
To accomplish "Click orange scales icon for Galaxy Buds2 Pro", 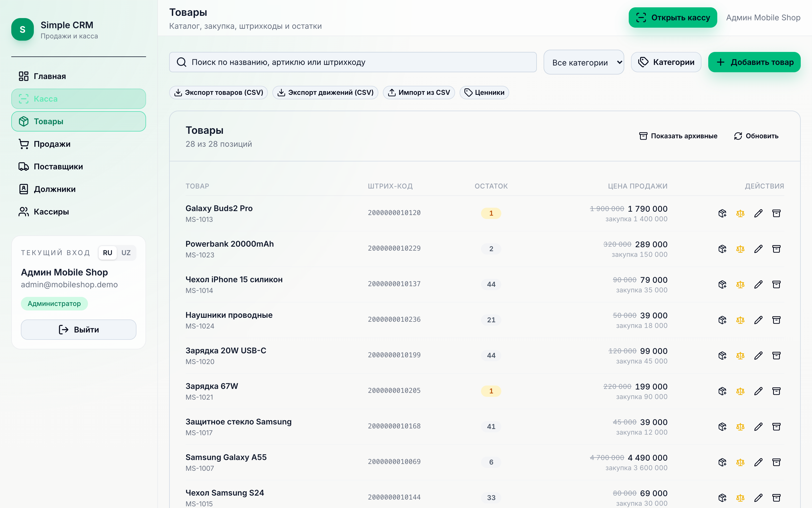I will pyautogui.click(x=740, y=213).
